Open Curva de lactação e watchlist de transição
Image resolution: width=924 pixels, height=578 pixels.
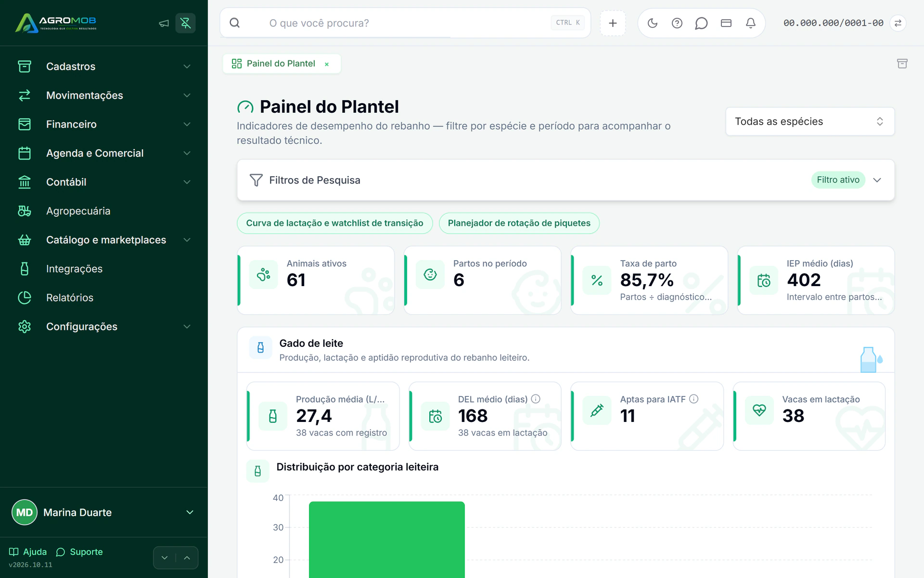[334, 223]
